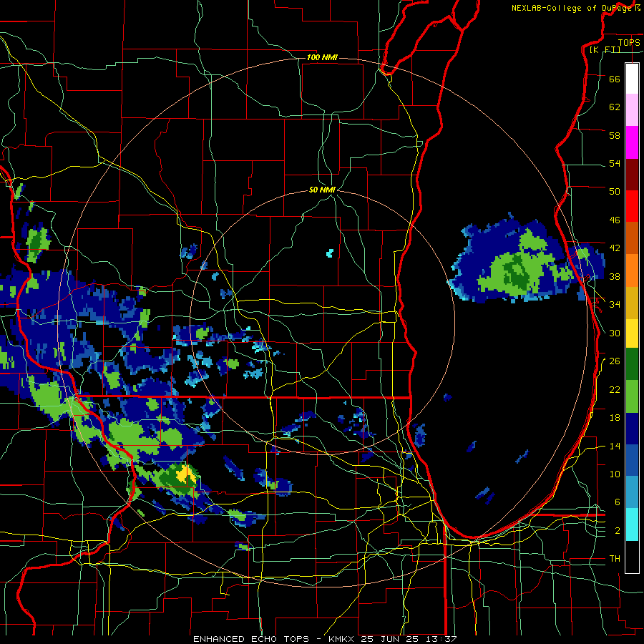Click the light blue 6 kft legend swatch
644x644 pixels.
tap(632, 492)
